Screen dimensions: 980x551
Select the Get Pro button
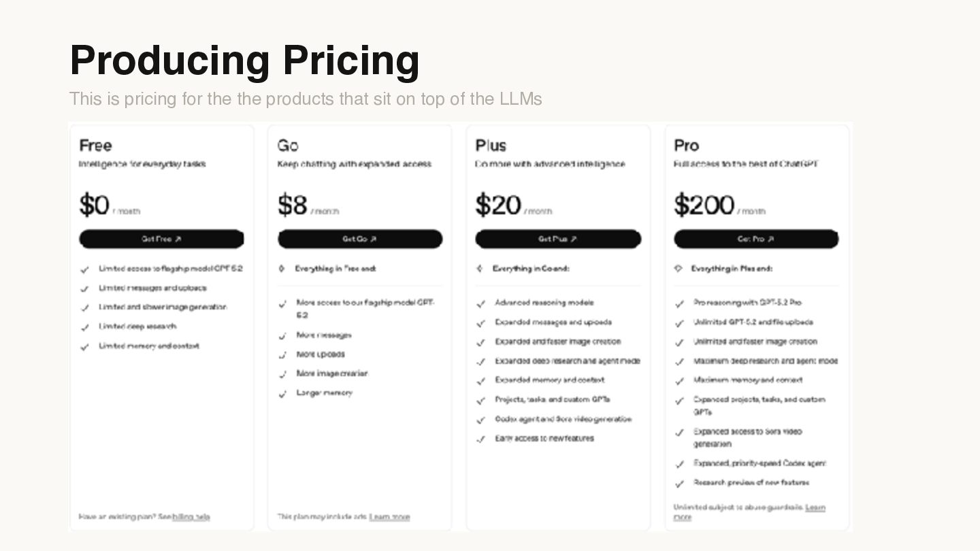coord(756,239)
